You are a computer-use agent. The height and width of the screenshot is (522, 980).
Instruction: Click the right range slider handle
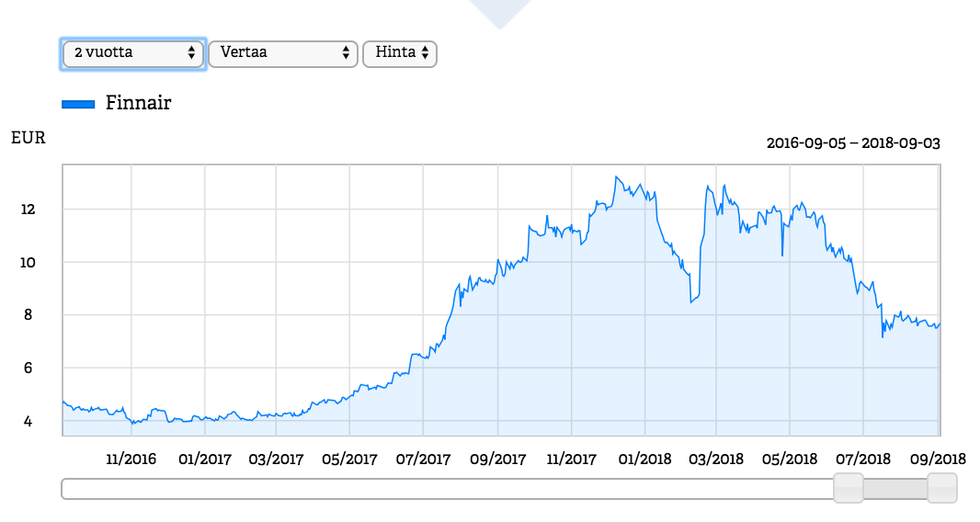click(941, 488)
